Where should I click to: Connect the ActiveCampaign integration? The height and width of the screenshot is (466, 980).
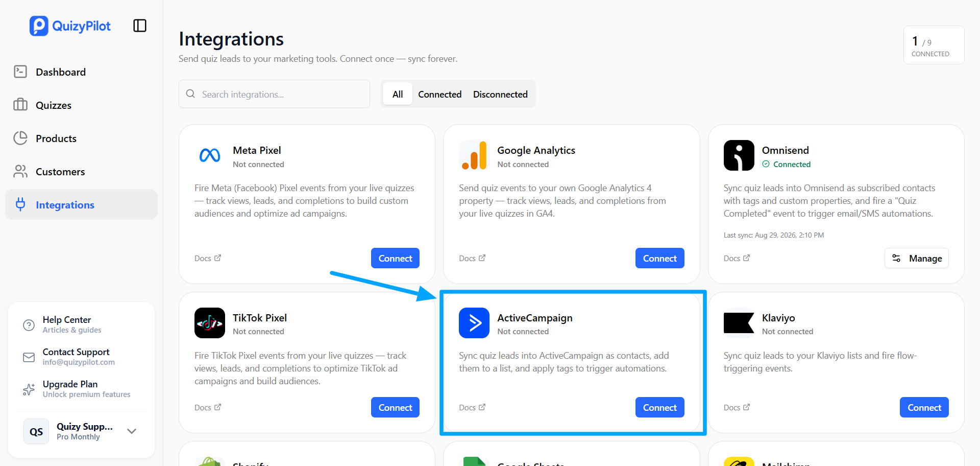click(x=659, y=407)
